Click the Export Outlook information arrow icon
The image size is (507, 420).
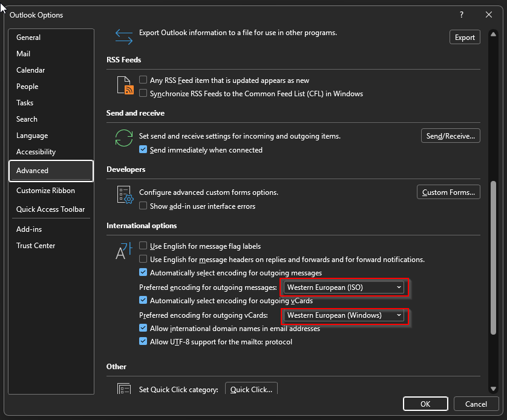coord(123,37)
